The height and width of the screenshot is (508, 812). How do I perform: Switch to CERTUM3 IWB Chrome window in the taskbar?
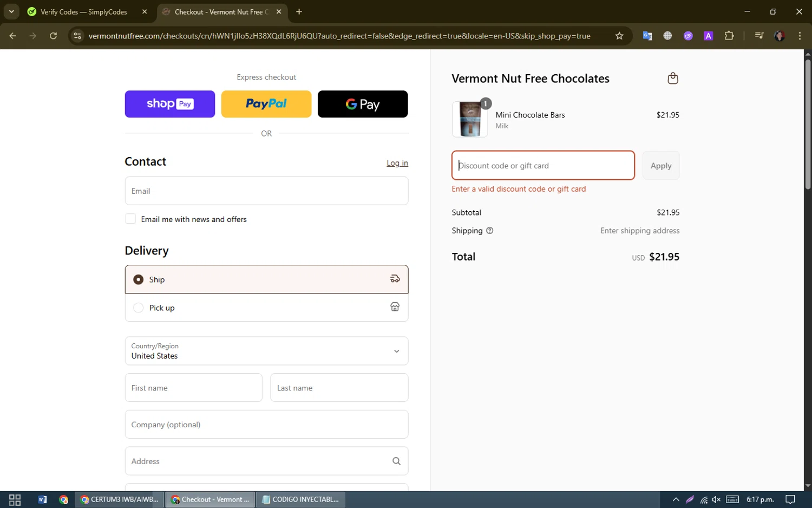coord(119,499)
